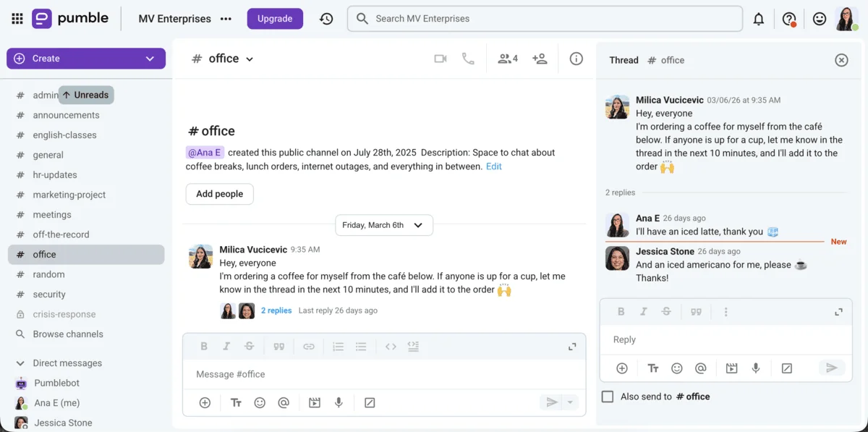Screen dimensions: 868x432
Task: Open channel info details icon
Action: click(x=576, y=59)
